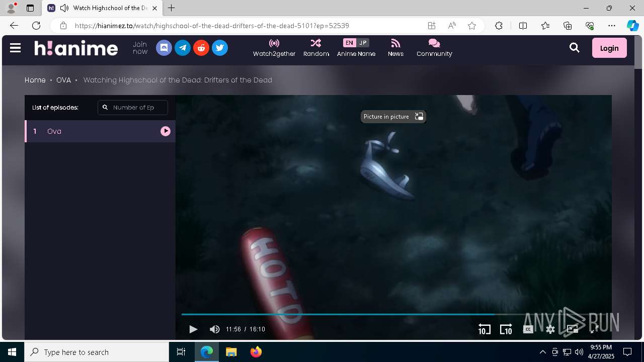Show hidden tray icons
This screenshot has height=362, width=644.
click(x=542, y=352)
